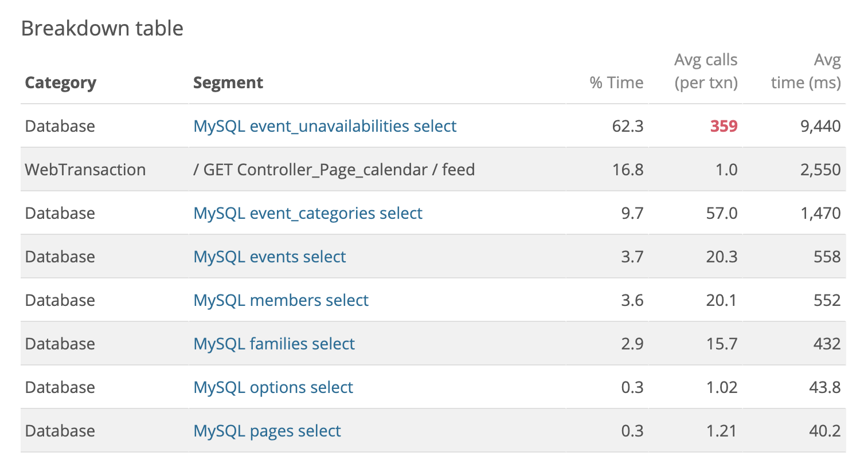This screenshot has height=464, width=868.
Task: Select the 552 avg time value
Action: click(827, 300)
